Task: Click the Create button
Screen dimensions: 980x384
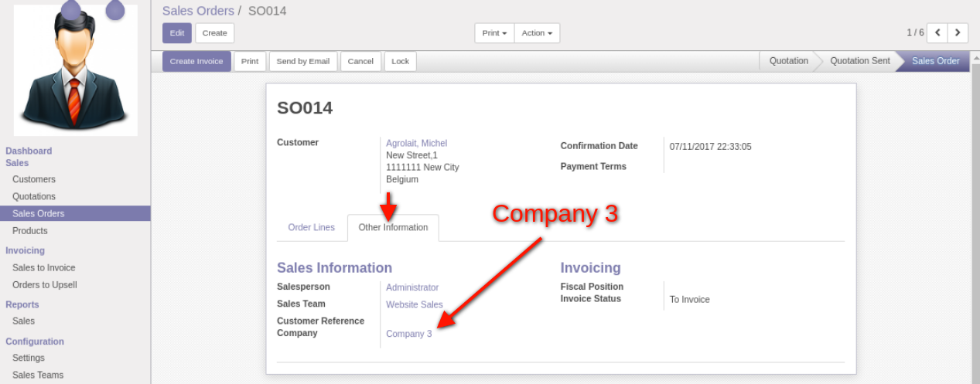Action: (214, 33)
